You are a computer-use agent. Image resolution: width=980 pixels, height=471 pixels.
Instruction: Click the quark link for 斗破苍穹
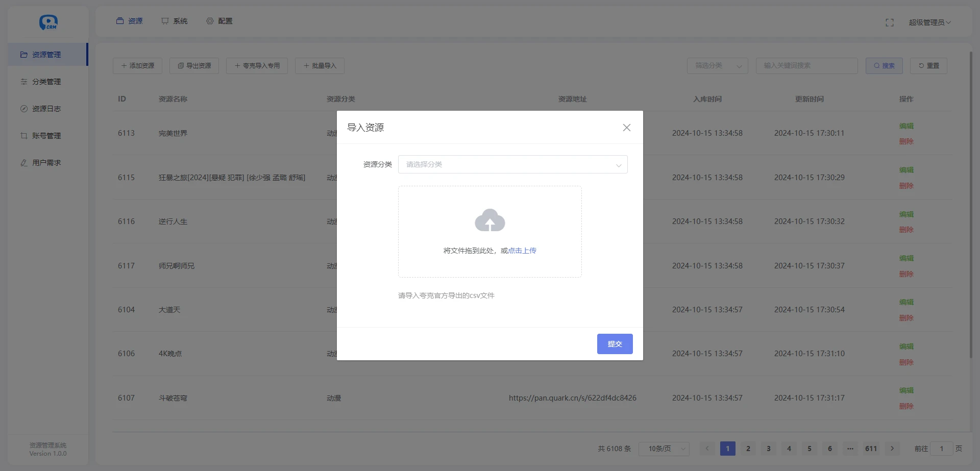pos(573,398)
